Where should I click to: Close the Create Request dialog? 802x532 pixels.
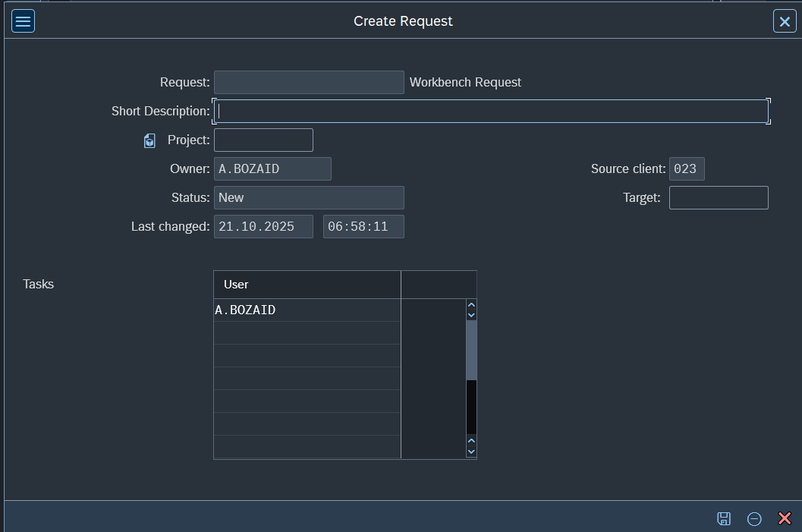[x=784, y=21]
